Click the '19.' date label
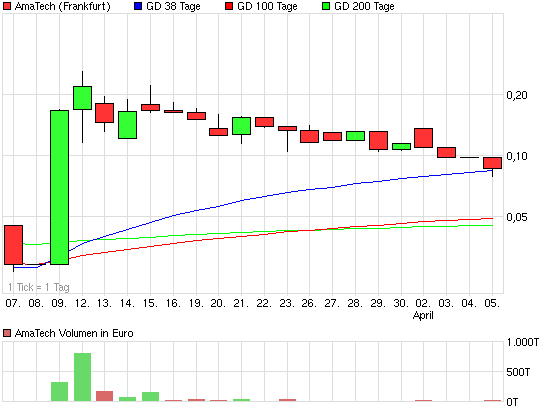The width and height of the screenshot is (545, 410). pos(196,303)
